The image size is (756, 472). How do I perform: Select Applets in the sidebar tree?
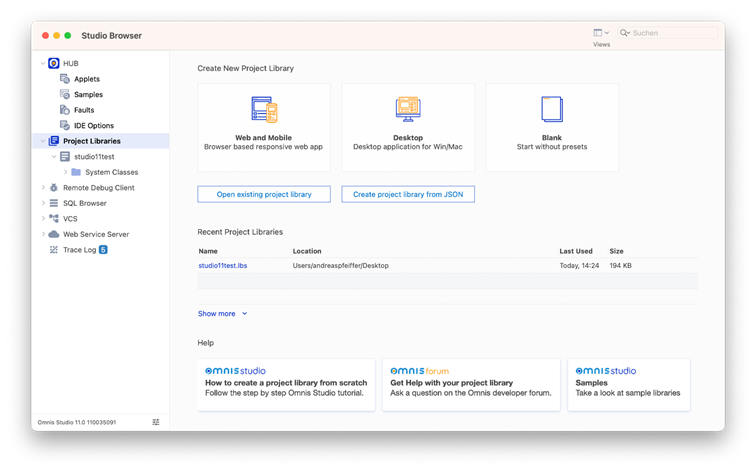87,79
